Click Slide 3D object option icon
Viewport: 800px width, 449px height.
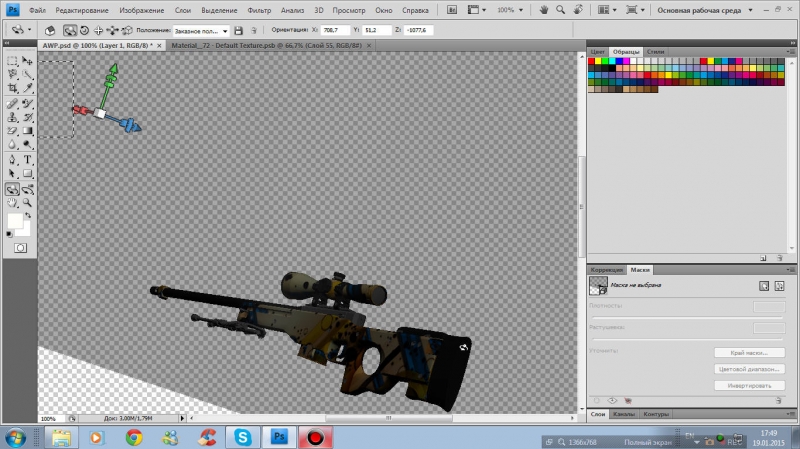coord(112,31)
